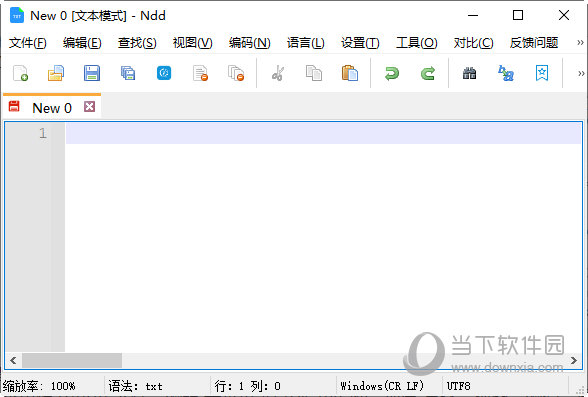588x397 pixels.
Task: Close the New 0 tab with its X
Action: click(x=89, y=107)
